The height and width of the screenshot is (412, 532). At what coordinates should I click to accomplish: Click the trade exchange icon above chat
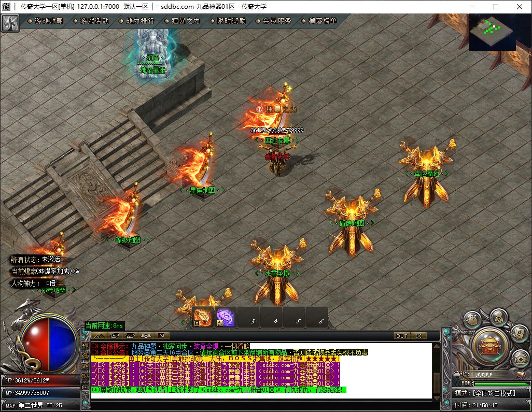coord(115,336)
